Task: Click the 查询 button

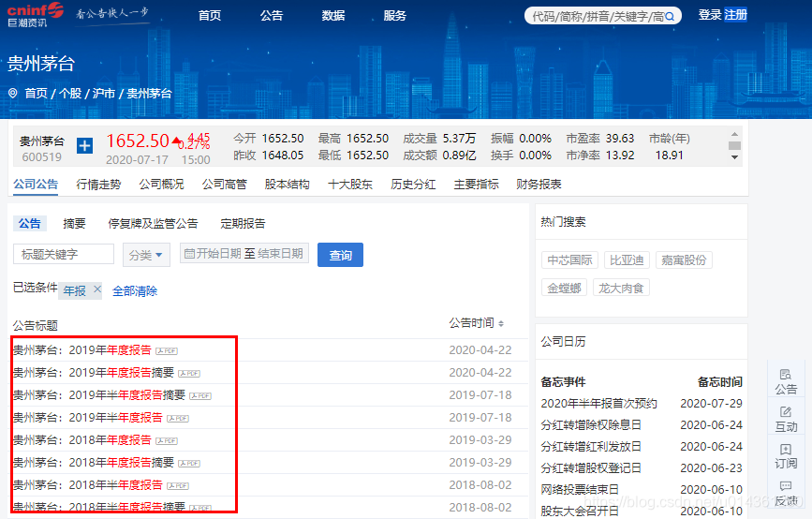Action: pyautogui.click(x=340, y=255)
